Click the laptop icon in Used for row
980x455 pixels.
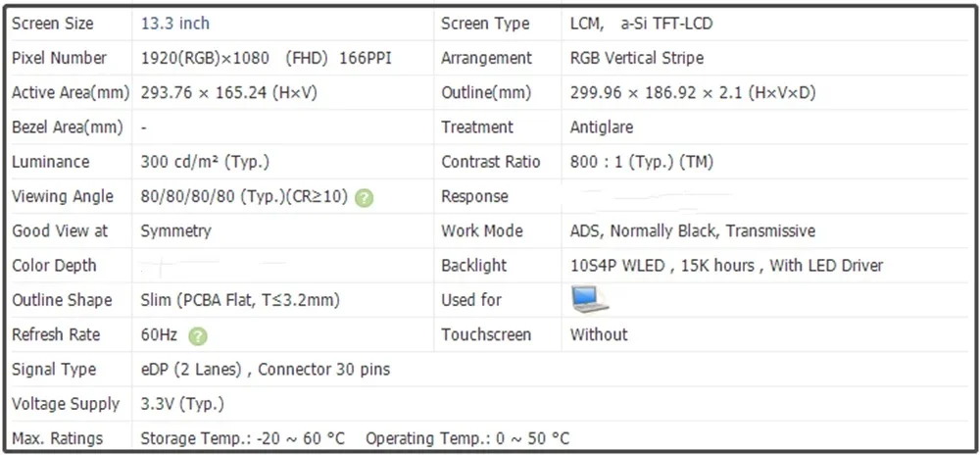(589, 299)
